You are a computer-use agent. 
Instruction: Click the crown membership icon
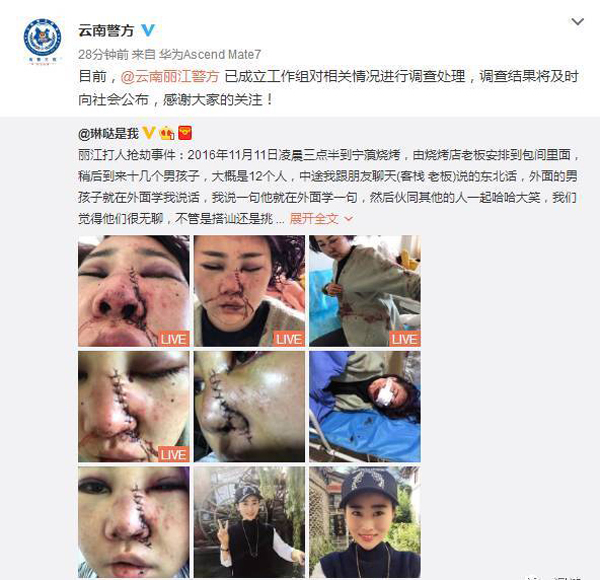point(167,133)
